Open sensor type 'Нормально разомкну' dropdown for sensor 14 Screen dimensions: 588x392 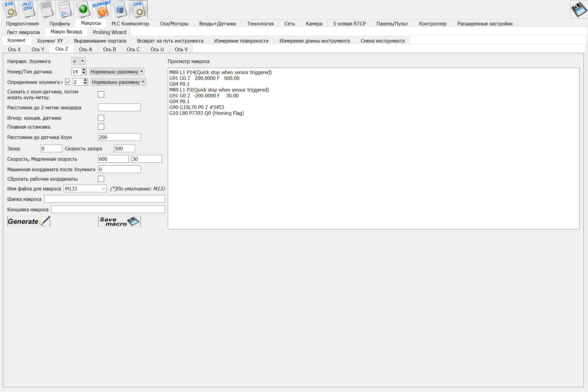[x=117, y=72]
